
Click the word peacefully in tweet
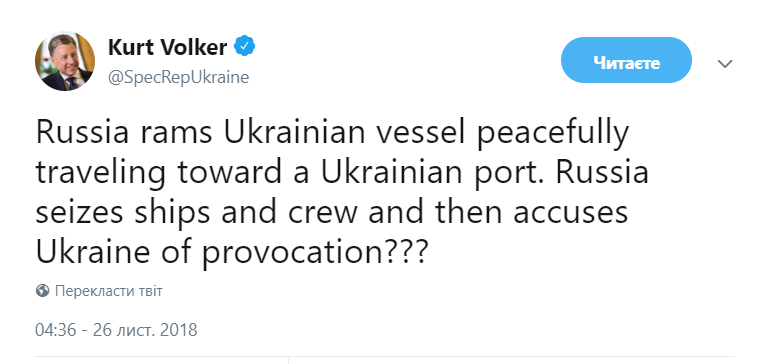point(553,134)
